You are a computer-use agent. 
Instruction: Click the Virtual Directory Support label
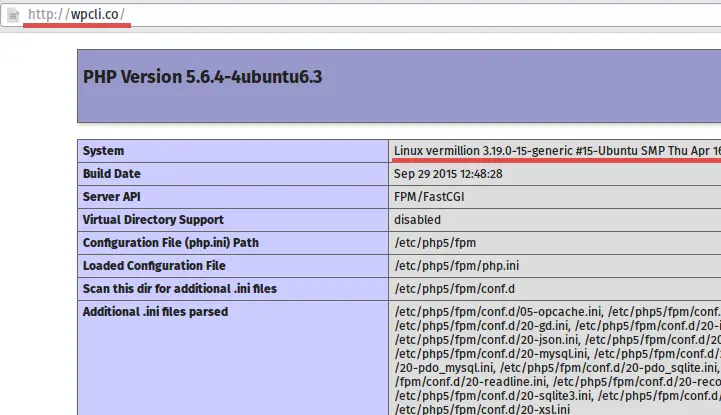click(x=153, y=220)
